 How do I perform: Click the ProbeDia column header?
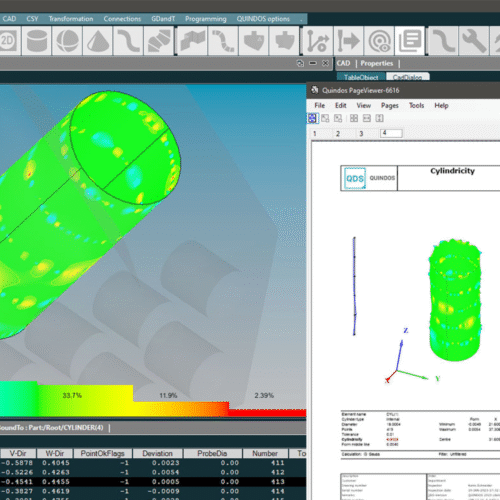212,453
